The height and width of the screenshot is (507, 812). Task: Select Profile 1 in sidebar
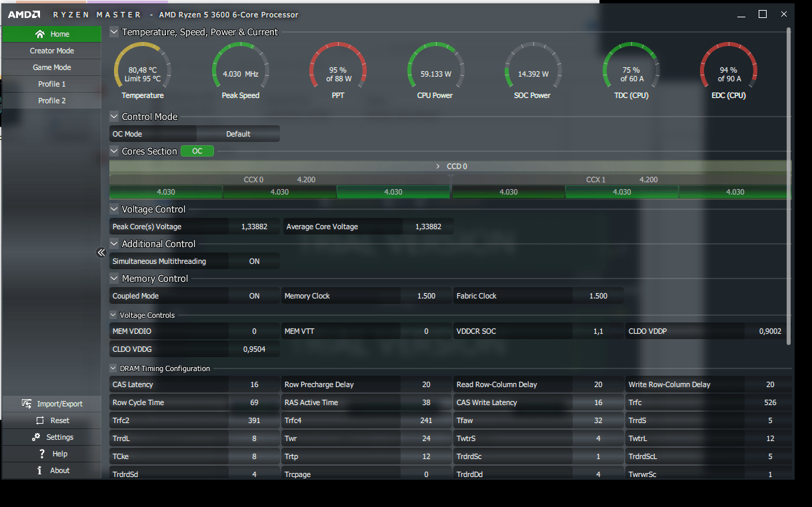(x=51, y=84)
